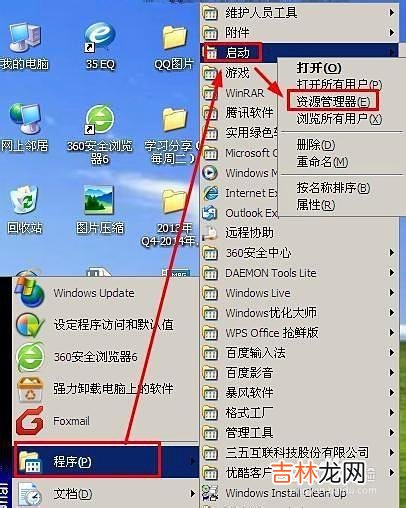
Task: Choose 重命名(M) context menu entry
Action: pyautogui.click(x=322, y=162)
